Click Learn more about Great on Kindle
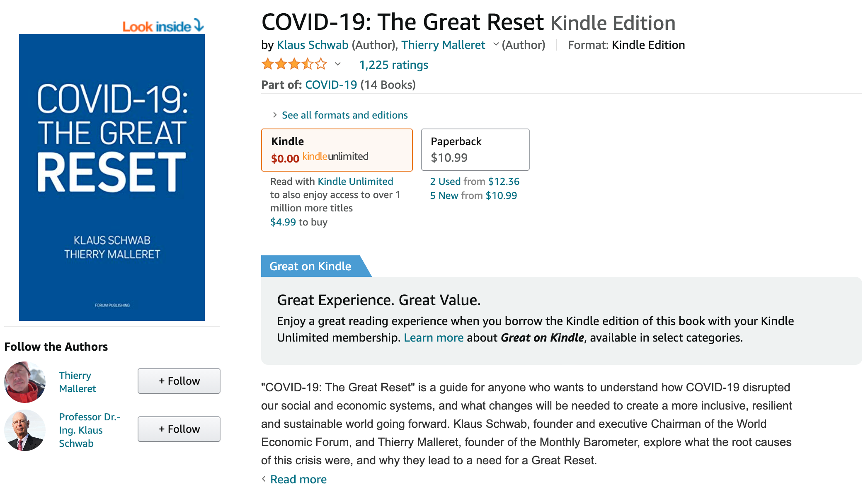The image size is (868, 485). (x=434, y=338)
